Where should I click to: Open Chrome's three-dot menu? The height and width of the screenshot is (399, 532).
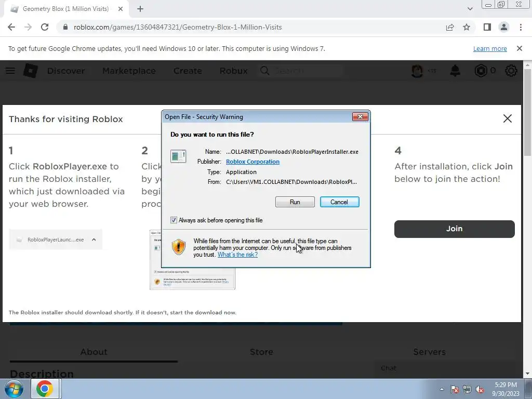(521, 27)
